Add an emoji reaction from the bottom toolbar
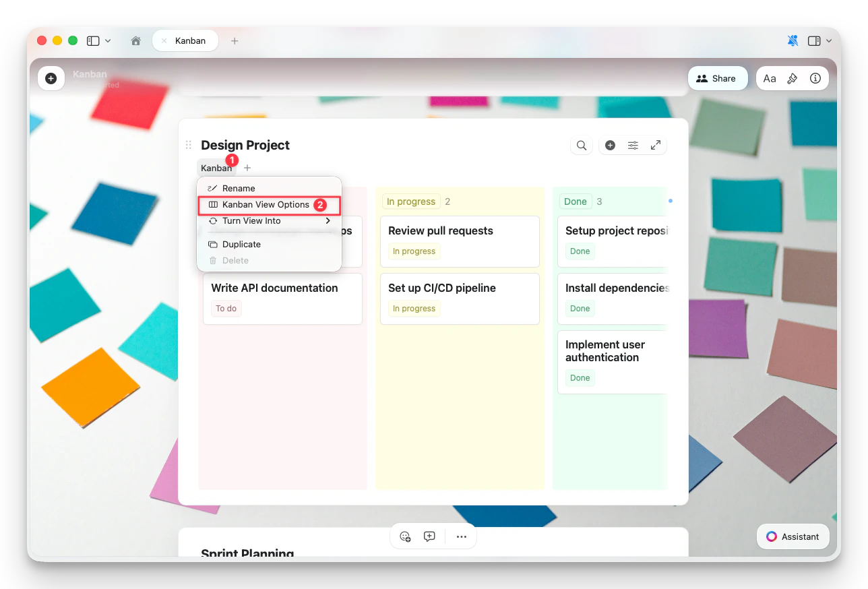The image size is (868, 589). [x=405, y=536]
